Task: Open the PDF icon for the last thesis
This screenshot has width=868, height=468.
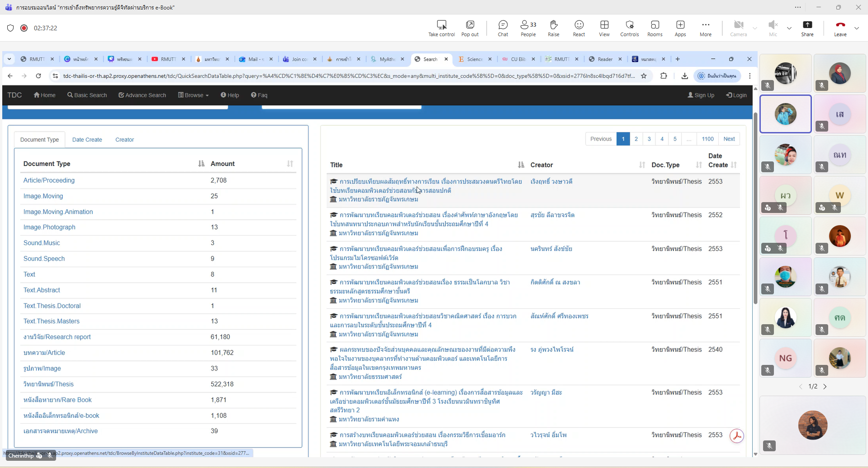Action: point(737,436)
